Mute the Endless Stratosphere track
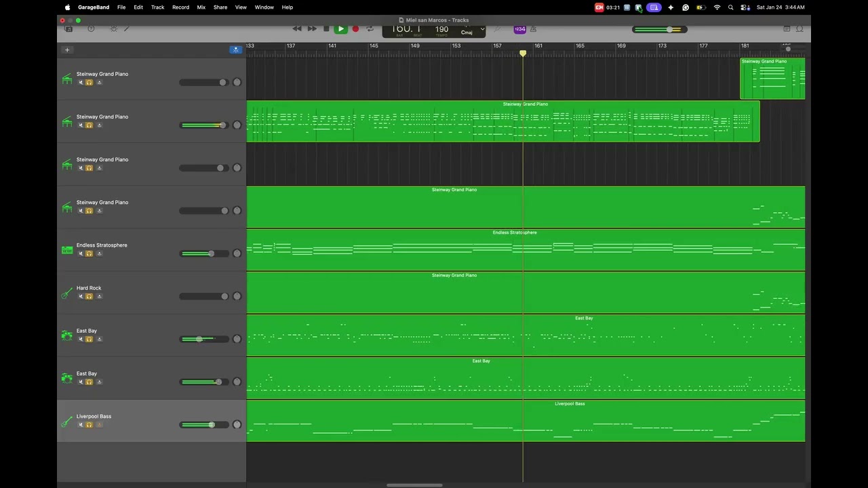 point(81,253)
